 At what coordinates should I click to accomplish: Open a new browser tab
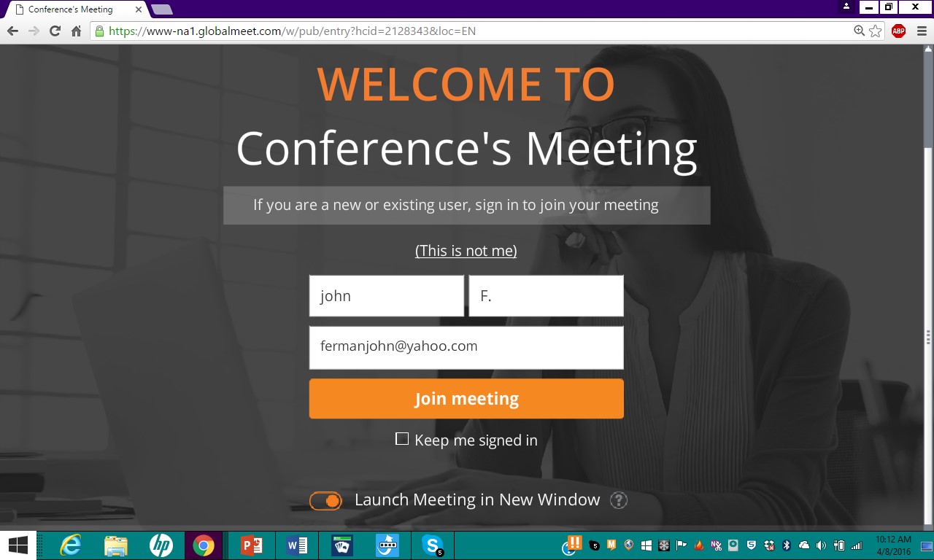click(x=161, y=9)
